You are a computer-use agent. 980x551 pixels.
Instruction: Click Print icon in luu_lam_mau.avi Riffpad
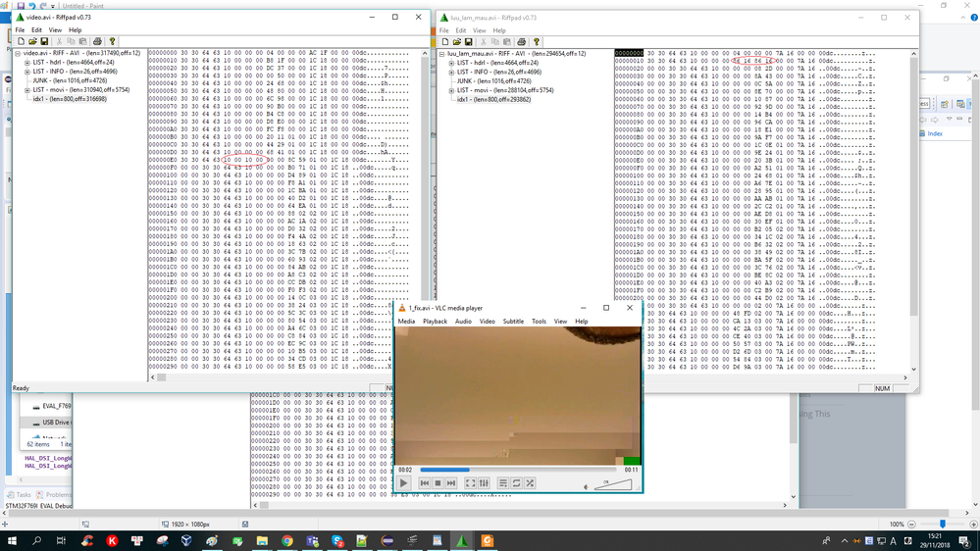(522, 42)
